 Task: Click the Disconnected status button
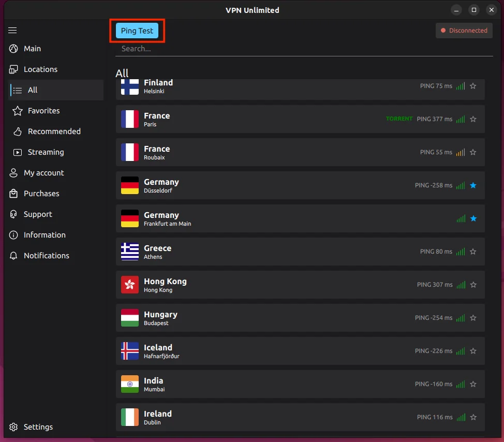(x=464, y=31)
